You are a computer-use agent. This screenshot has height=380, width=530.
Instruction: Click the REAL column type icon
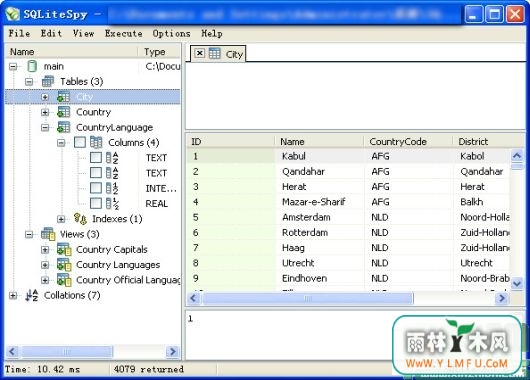point(112,204)
